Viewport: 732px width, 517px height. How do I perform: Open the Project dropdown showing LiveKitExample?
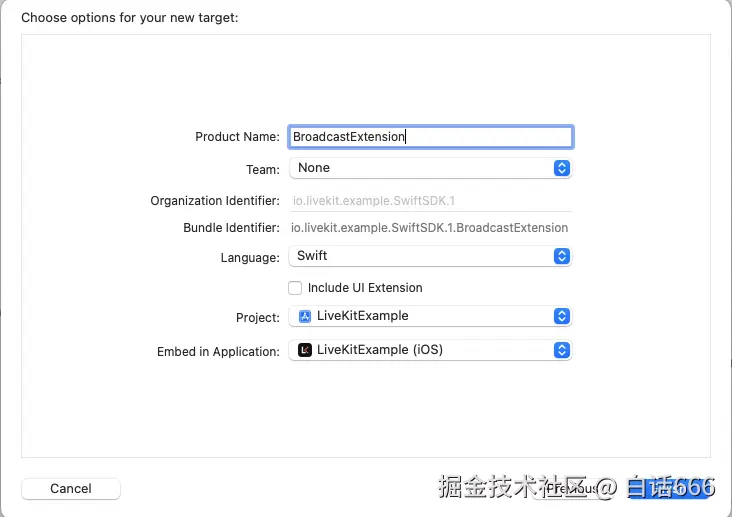point(430,316)
